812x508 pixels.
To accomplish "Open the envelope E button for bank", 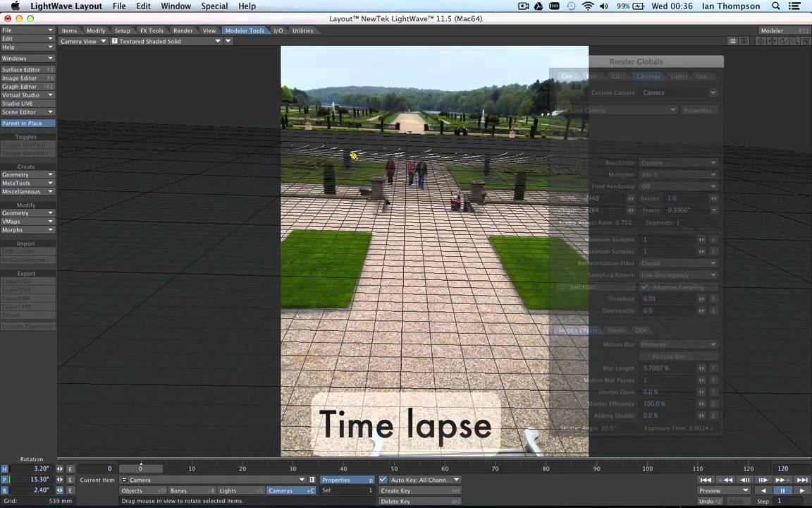I will click(70, 490).
